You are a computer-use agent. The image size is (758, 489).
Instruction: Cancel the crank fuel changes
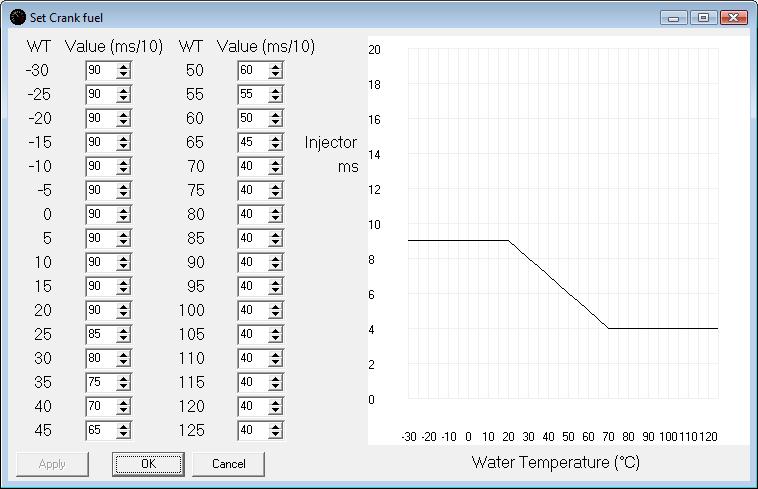(228, 464)
